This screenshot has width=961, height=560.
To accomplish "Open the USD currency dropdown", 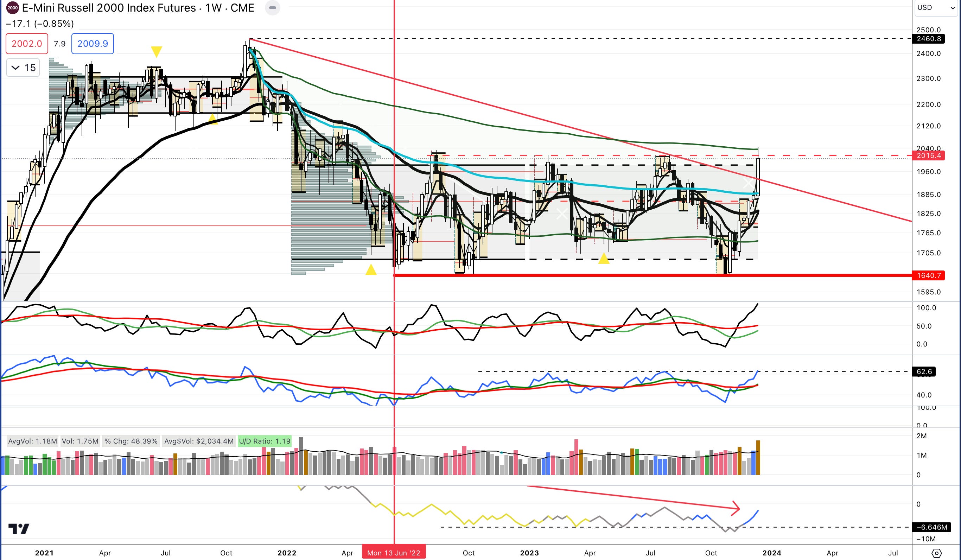I will [x=937, y=8].
